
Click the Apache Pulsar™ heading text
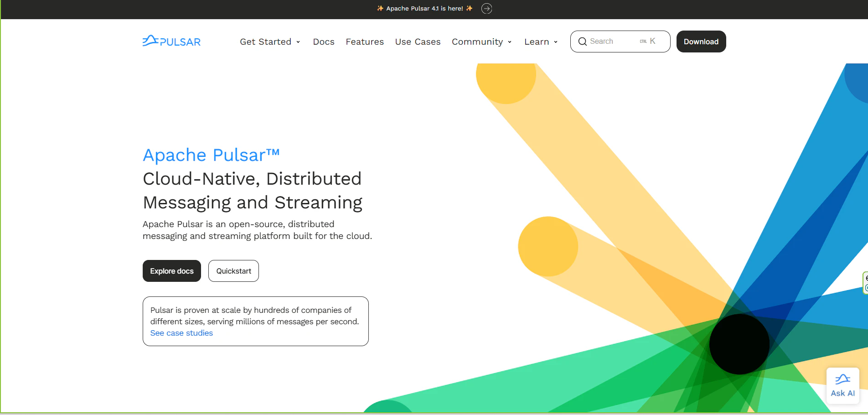point(211,155)
